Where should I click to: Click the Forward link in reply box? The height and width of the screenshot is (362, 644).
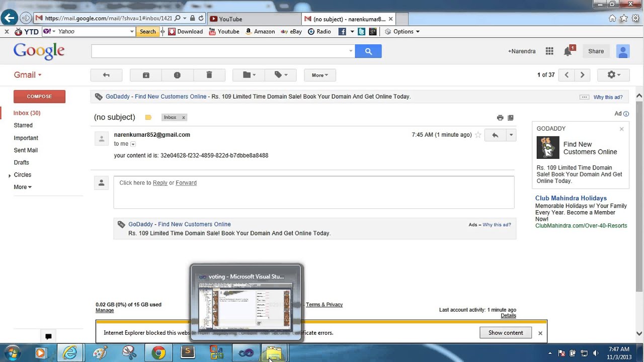pos(186,183)
